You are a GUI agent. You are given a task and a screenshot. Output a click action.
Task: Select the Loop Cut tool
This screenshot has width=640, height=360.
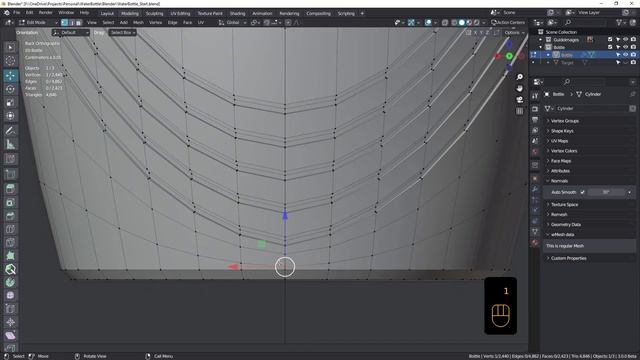click(11, 229)
